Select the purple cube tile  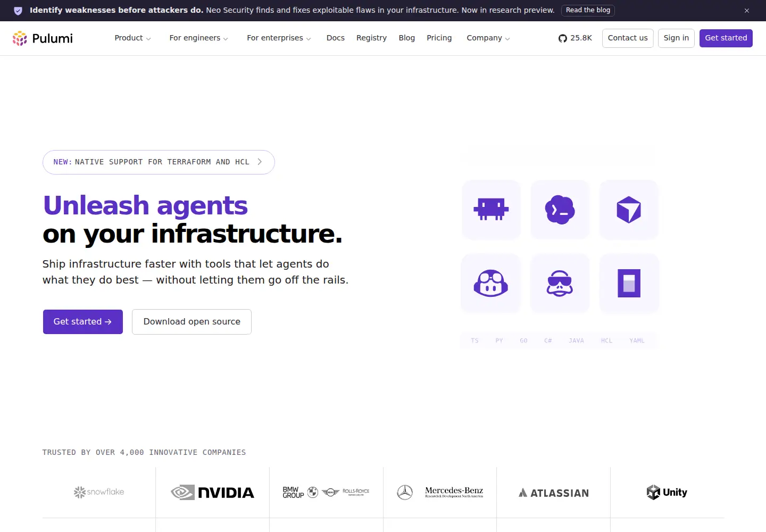(629, 210)
